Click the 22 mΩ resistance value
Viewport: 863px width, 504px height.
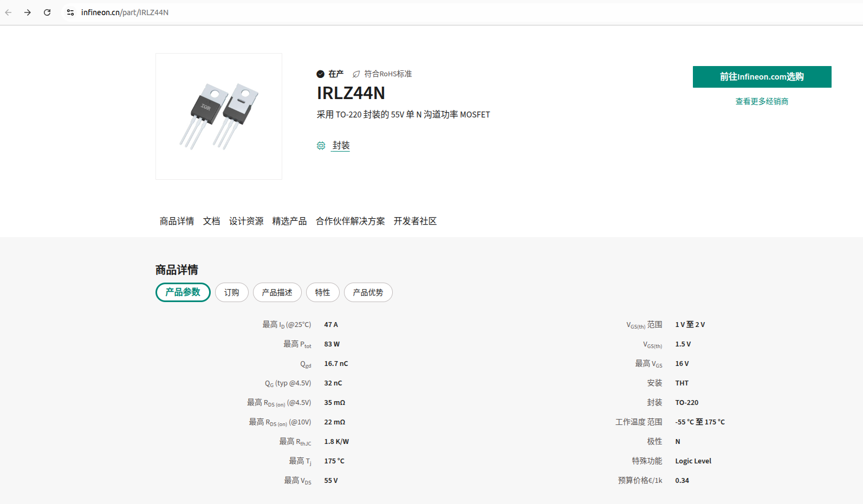[335, 422]
